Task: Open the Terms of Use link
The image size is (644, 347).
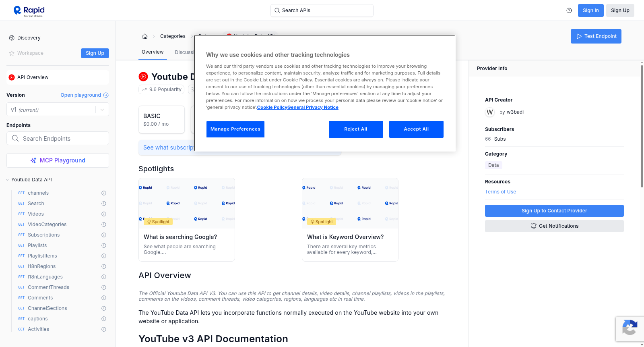Action: point(500,192)
